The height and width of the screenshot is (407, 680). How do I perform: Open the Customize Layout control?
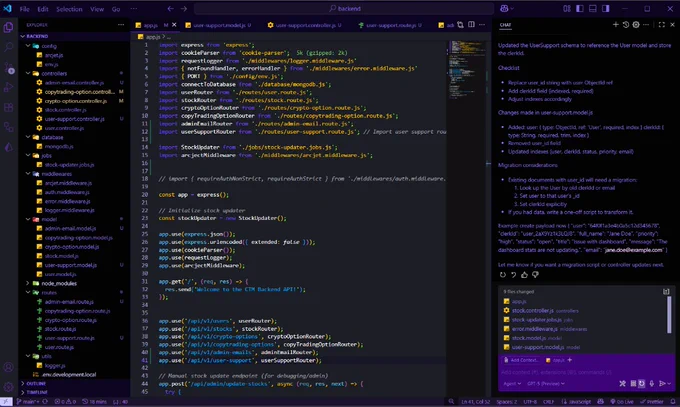(566, 8)
